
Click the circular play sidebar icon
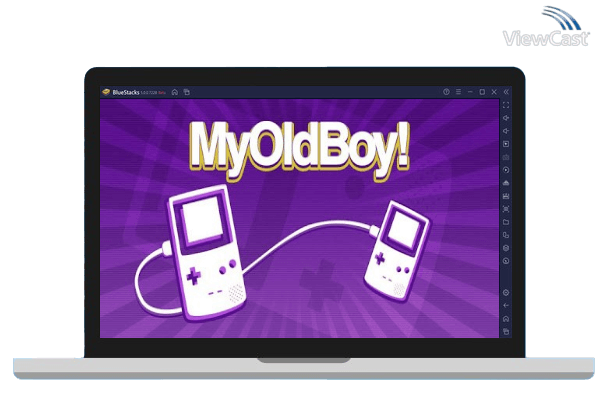tap(506, 170)
